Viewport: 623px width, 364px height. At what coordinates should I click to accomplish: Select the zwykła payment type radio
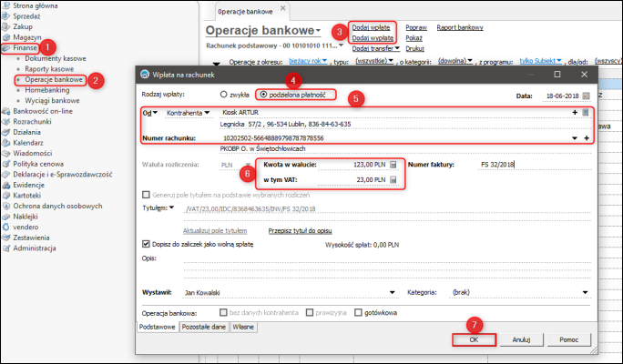pyautogui.click(x=224, y=95)
